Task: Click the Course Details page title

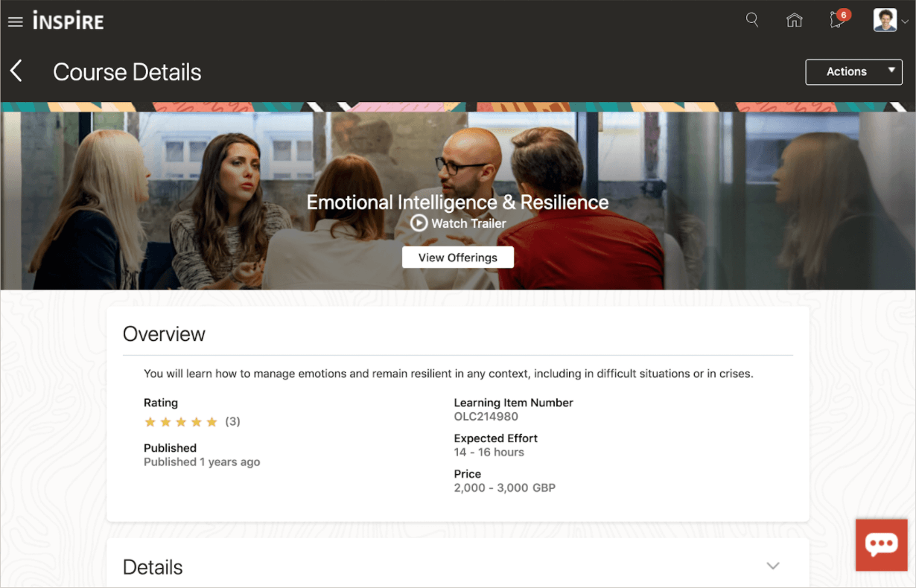Action: tap(127, 72)
